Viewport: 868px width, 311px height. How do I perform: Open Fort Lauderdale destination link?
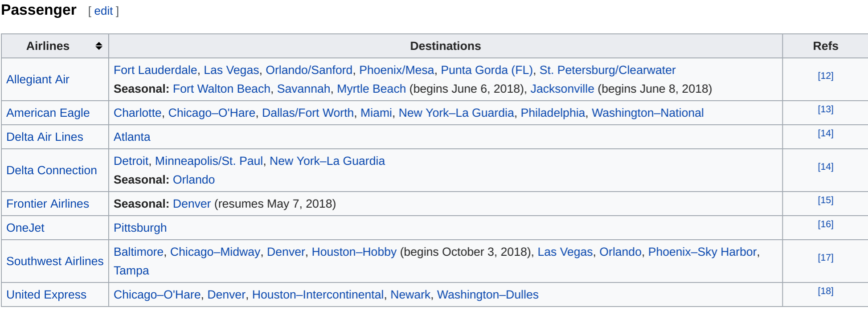pos(155,70)
